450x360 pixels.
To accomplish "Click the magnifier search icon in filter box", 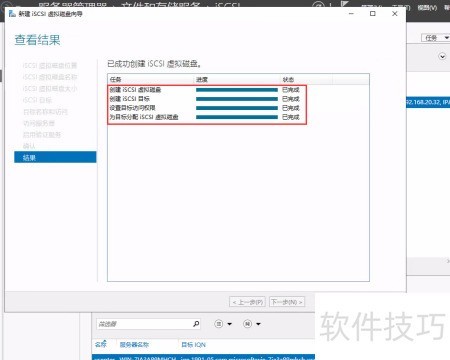I will pyautogui.click(x=196, y=324).
